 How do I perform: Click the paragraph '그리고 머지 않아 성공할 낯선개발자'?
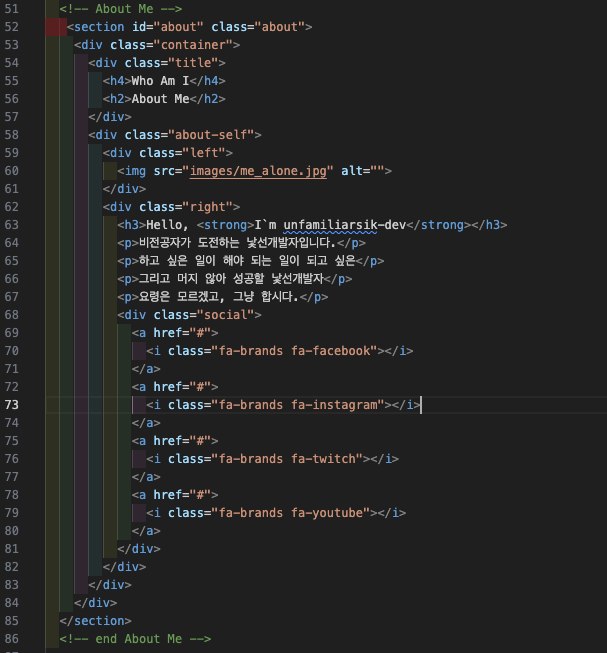click(231, 279)
